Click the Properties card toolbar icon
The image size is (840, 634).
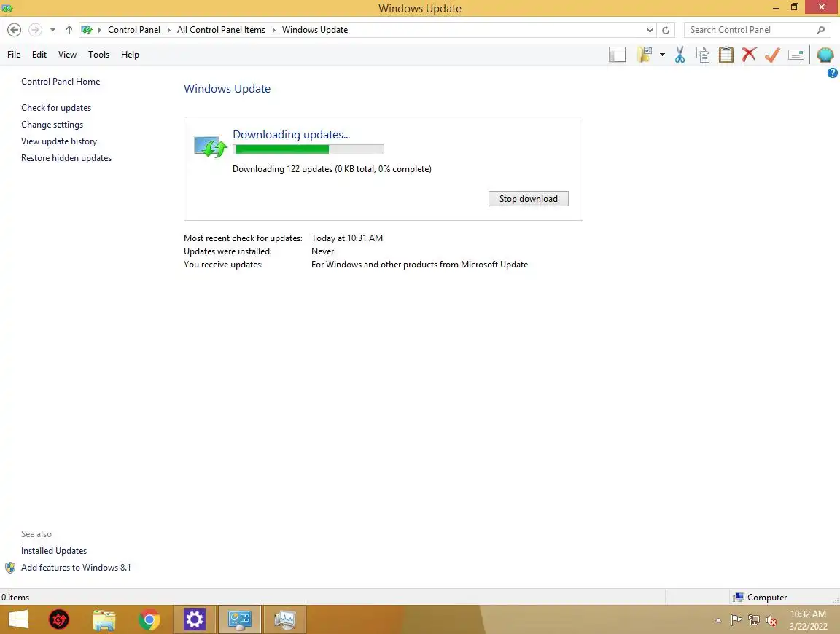pyautogui.click(x=796, y=55)
